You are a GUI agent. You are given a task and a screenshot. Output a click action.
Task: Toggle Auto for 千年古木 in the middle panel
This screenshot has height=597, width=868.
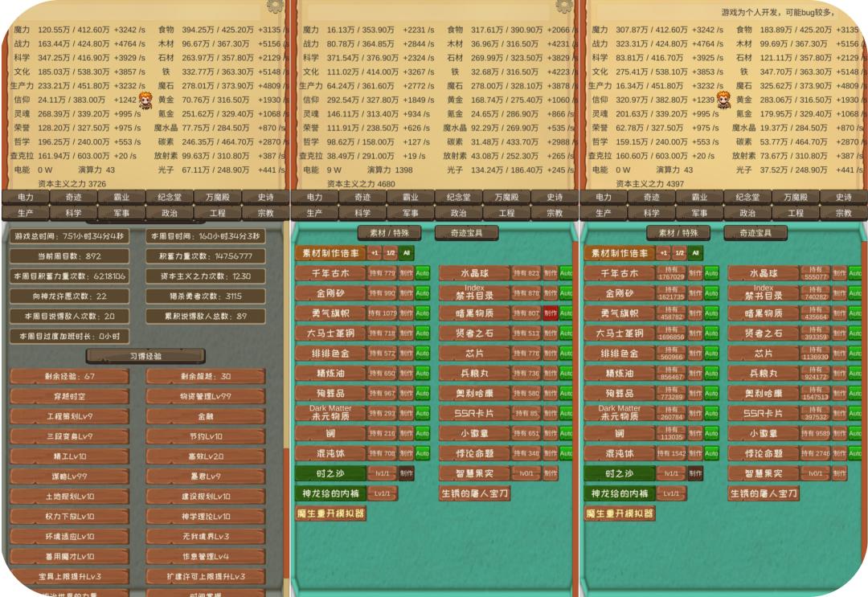(423, 272)
